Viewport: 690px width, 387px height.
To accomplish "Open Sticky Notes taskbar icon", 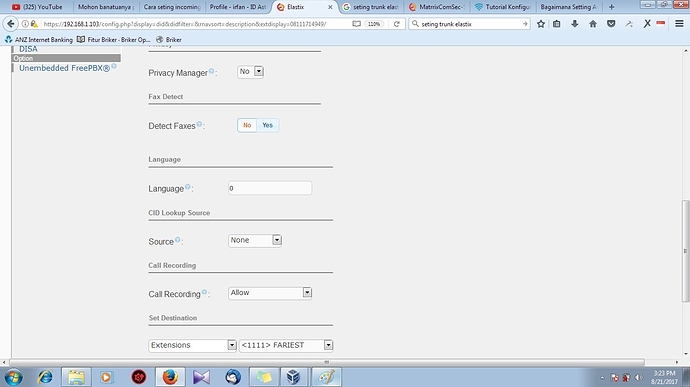I will pos(264,377).
